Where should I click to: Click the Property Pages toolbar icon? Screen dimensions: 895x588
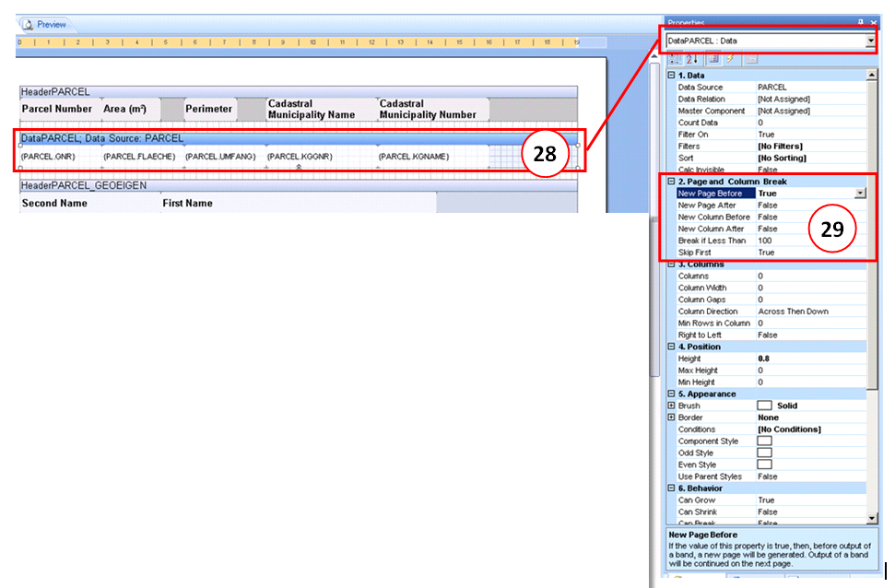click(750, 59)
